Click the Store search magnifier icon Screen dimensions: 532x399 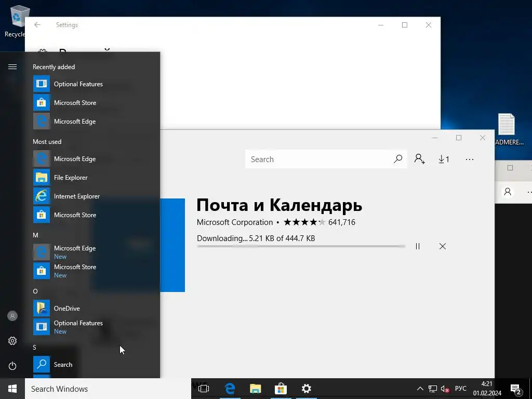pyautogui.click(x=398, y=159)
